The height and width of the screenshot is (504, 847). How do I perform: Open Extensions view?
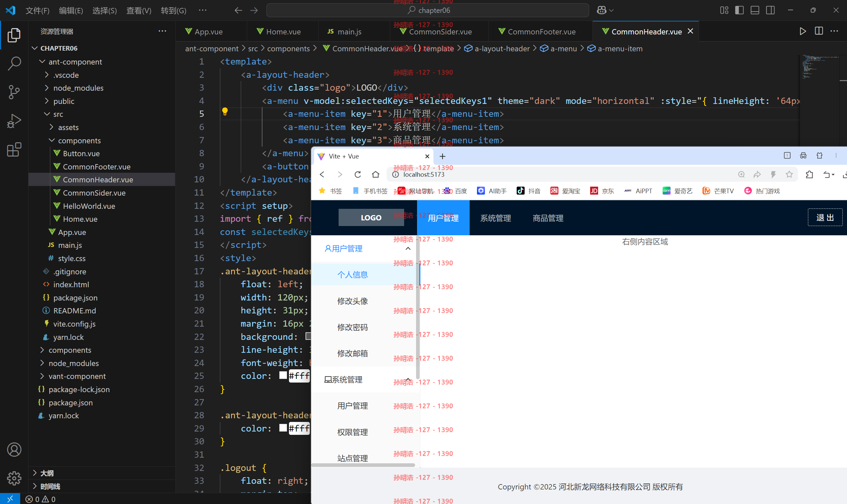point(14,150)
